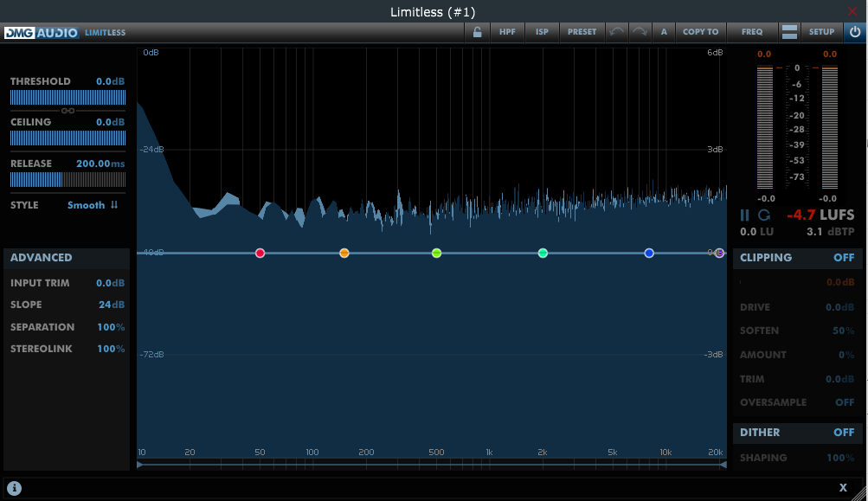The width and height of the screenshot is (868, 501).
Task: Select the purple band node near 20k
Action: click(x=719, y=253)
